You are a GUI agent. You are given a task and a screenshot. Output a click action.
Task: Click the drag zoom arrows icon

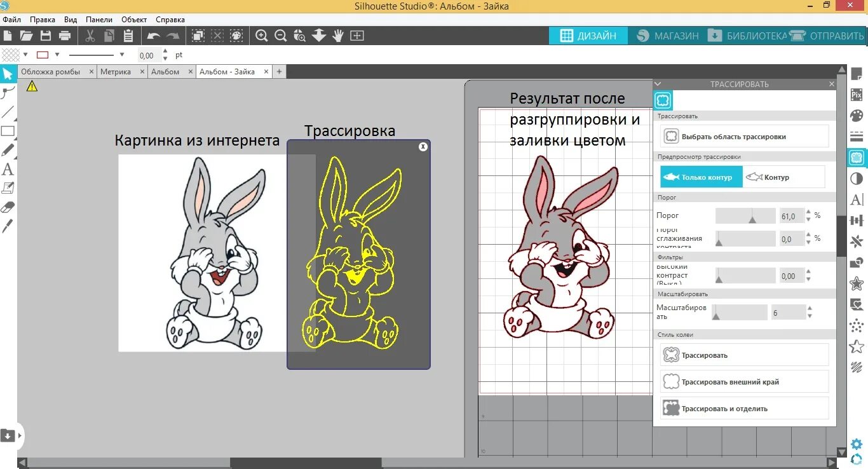click(318, 36)
